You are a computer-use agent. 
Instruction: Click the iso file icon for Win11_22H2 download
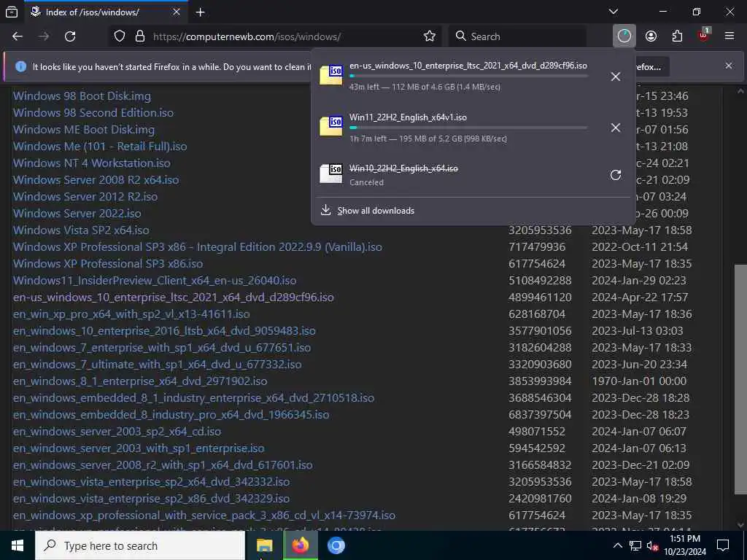pos(331,125)
